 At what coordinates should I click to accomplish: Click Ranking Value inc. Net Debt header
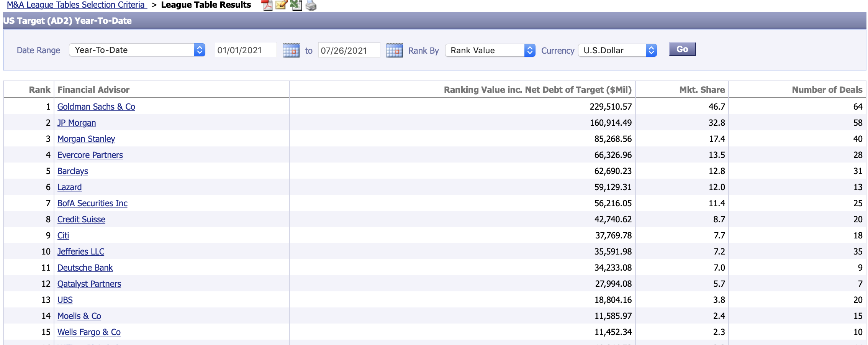[538, 90]
